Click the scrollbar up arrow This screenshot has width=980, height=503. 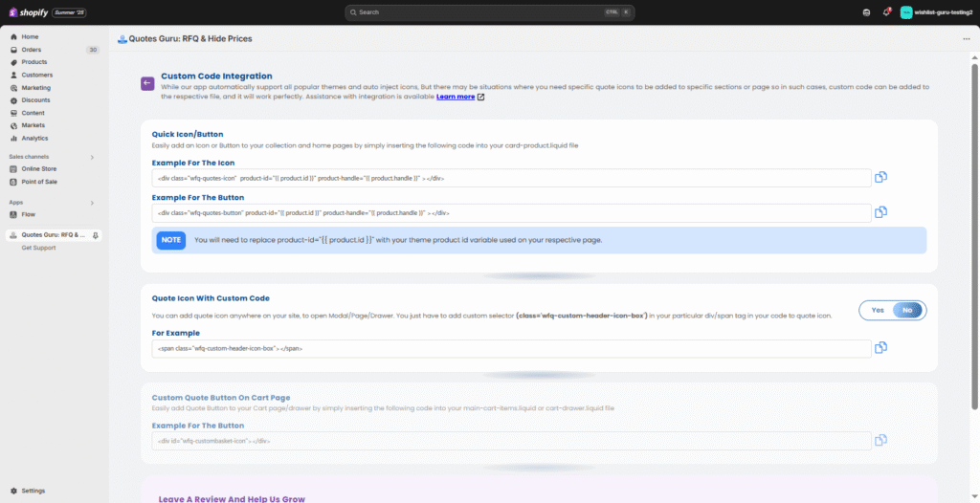coord(974,56)
